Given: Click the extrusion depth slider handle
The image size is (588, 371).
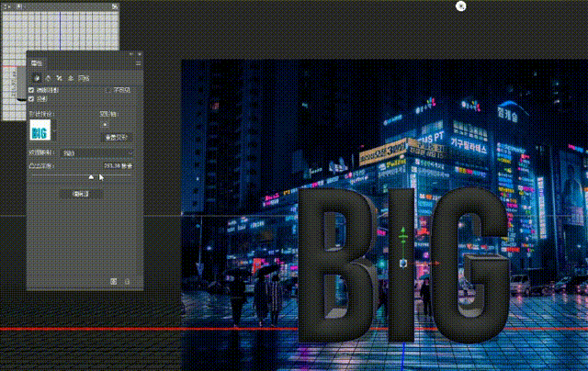Looking at the screenshot, I should [91, 177].
